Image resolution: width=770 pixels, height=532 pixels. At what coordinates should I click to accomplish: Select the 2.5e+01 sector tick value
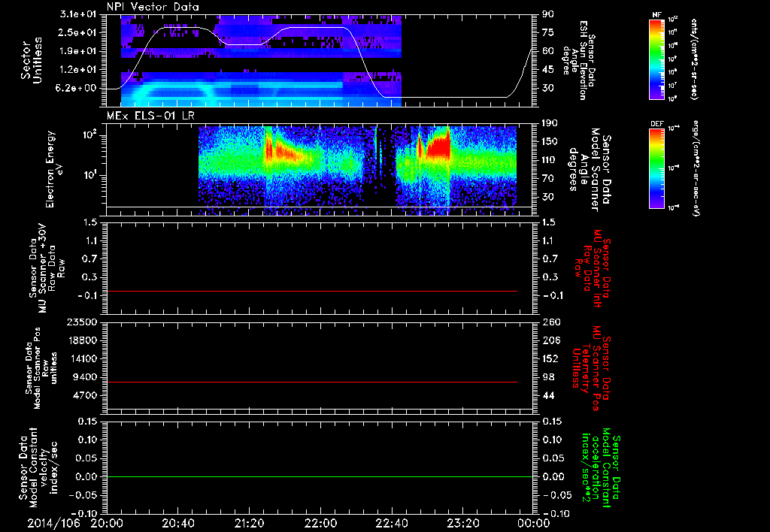[x=78, y=32]
